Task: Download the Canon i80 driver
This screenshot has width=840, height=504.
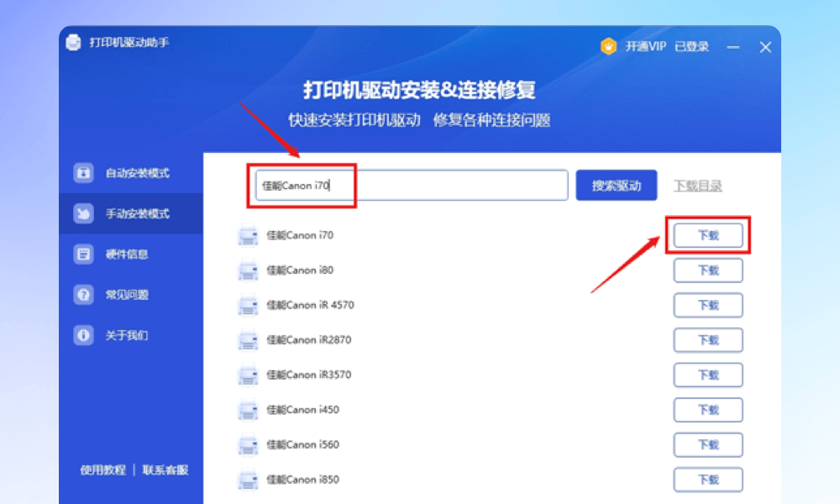Action: [x=708, y=270]
